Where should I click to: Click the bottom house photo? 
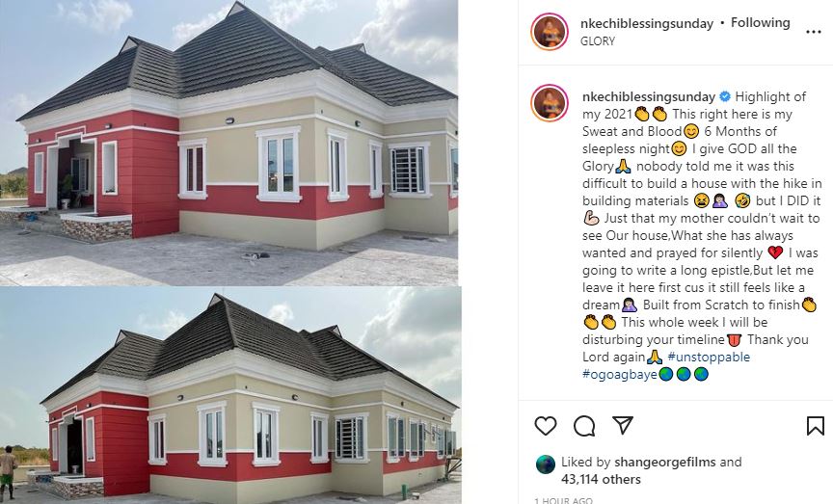230,395
